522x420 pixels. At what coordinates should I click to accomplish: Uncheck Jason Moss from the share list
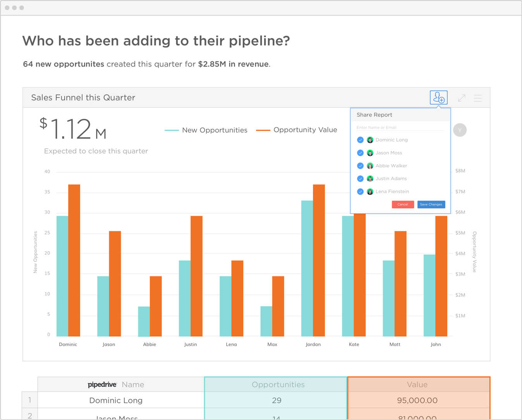pos(360,153)
